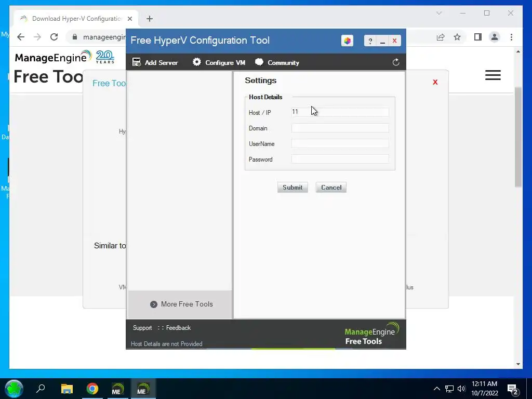Image resolution: width=532 pixels, height=399 pixels.
Task: Submit the host details
Action: point(292,187)
